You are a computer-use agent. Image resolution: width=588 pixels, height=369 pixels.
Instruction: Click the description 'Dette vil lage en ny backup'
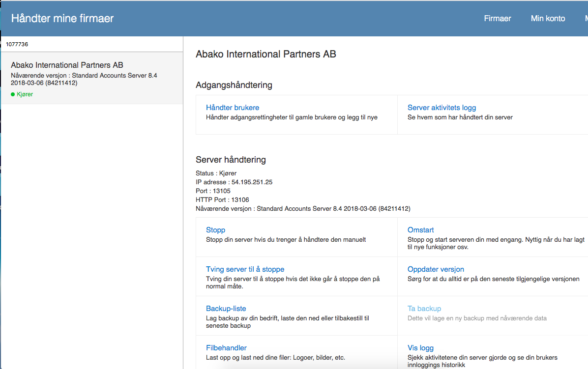click(477, 318)
